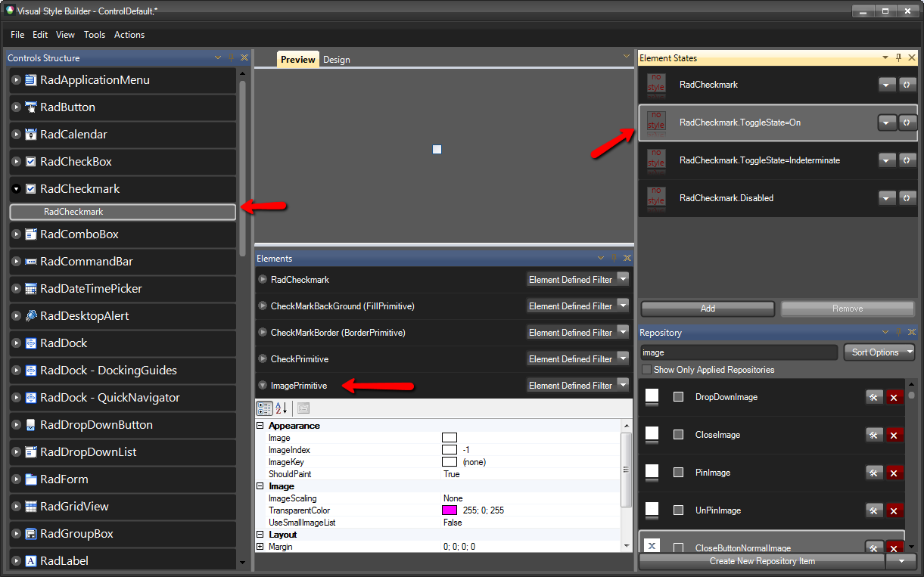This screenshot has height=577, width=924.
Task: Click the TransparentColor magenta swatch
Action: tap(450, 510)
